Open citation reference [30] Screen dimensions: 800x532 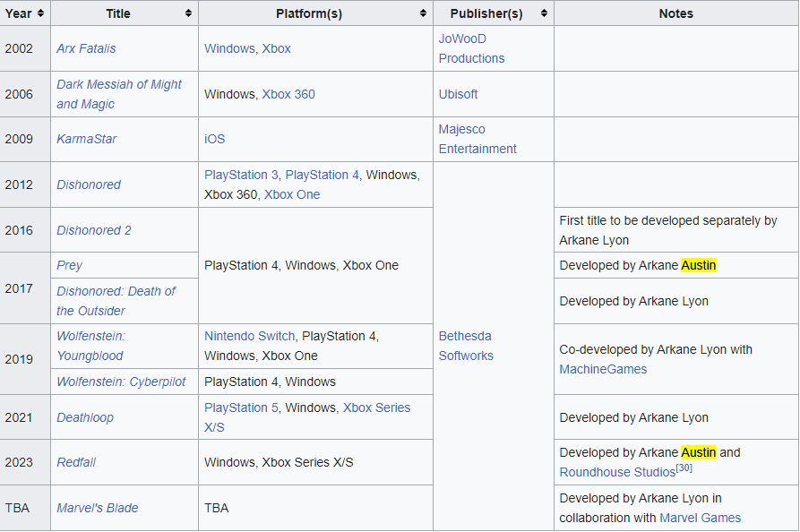(684, 468)
